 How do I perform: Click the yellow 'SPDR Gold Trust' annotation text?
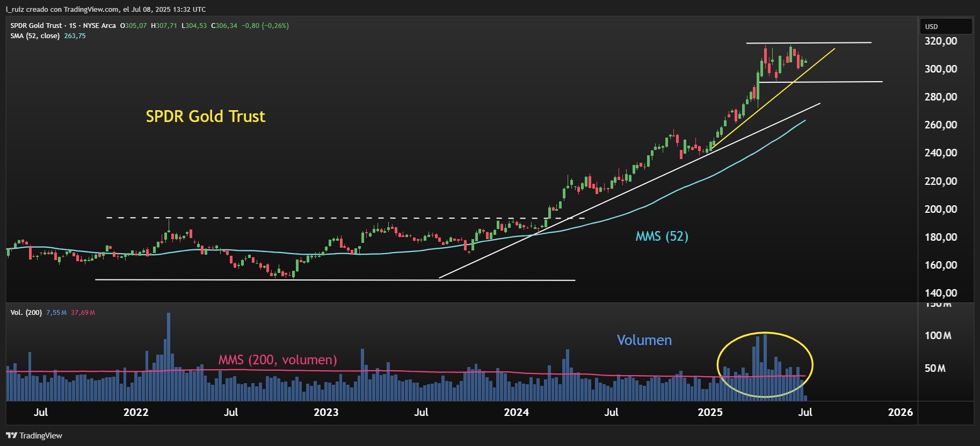coord(206,117)
